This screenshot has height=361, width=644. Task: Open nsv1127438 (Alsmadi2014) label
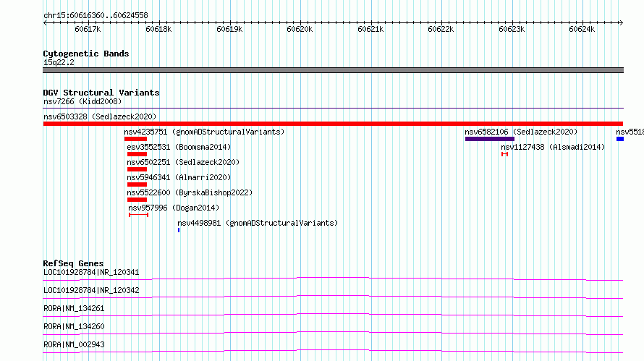(553, 147)
